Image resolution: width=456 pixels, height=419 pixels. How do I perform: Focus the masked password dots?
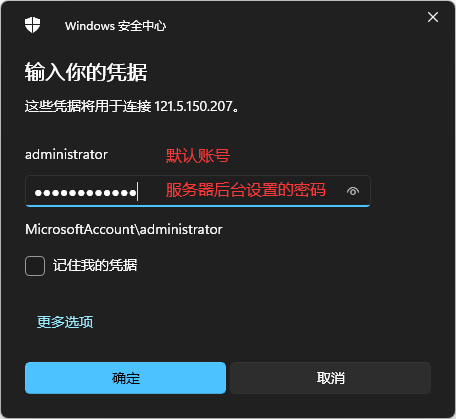(x=86, y=193)
